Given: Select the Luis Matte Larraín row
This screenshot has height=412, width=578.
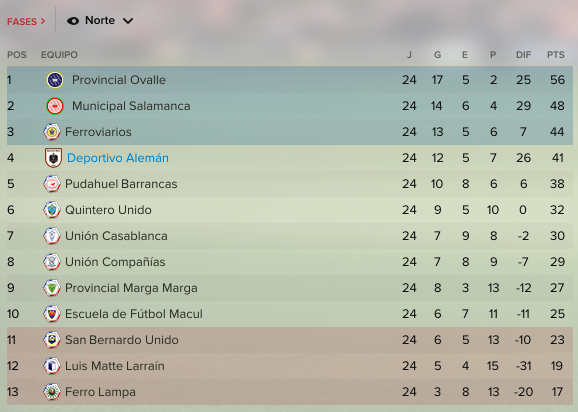Looking at the screenshot, I should tap(290, 366).
